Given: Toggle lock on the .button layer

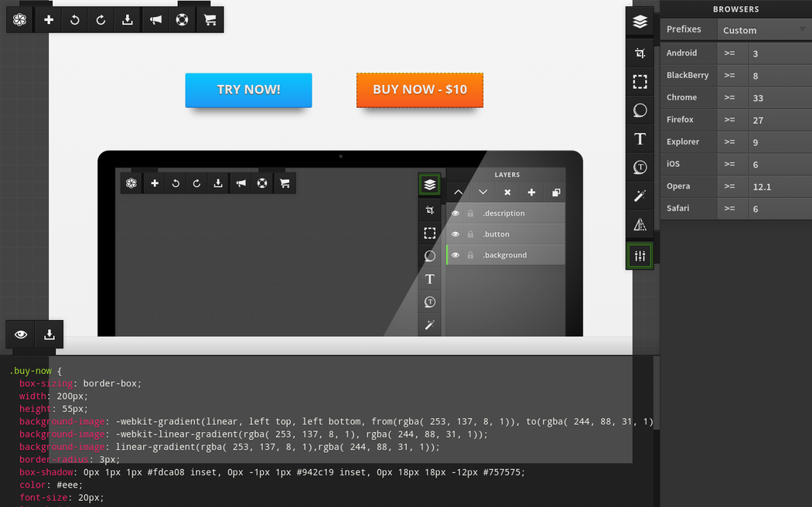Looking at the screenshot, I should (x=470, y=234).
